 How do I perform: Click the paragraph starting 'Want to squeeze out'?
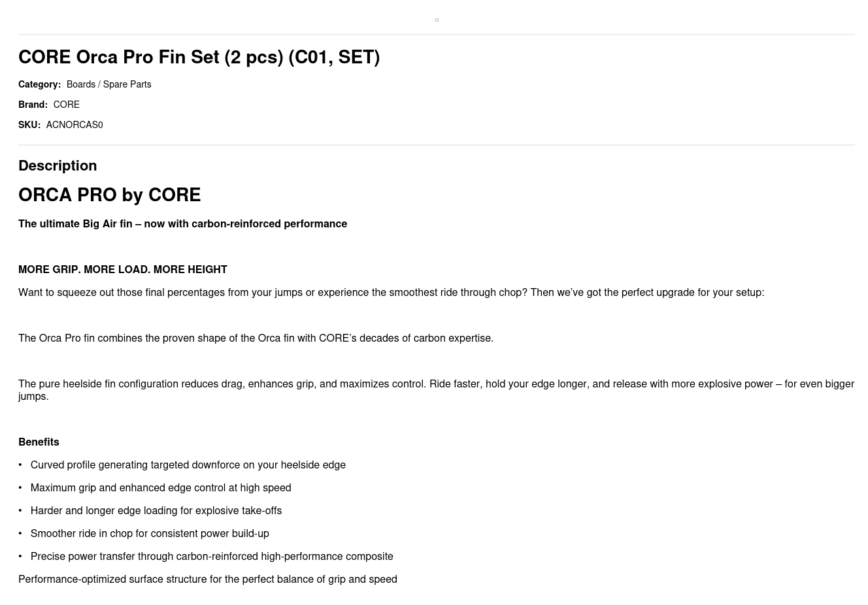tap(391, 293)
